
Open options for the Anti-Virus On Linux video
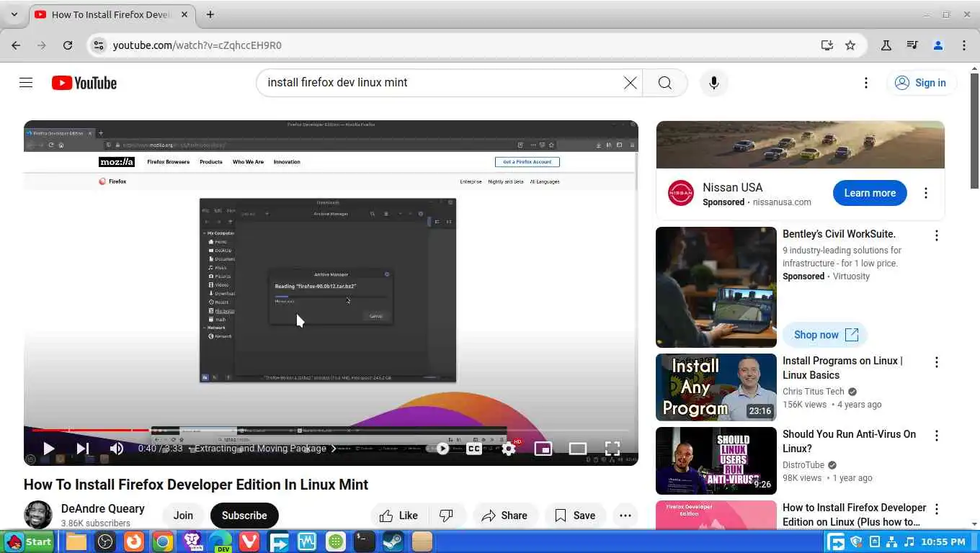[937, 436]
